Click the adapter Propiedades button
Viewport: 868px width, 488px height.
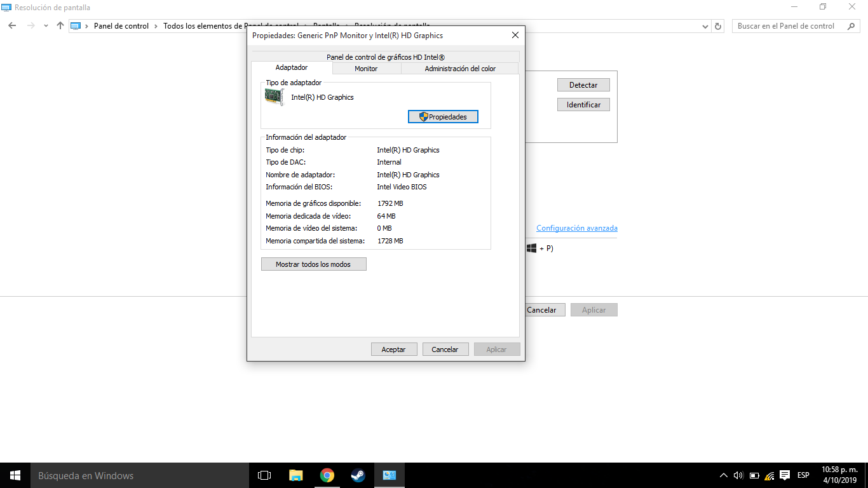click(x=443, y=117)
